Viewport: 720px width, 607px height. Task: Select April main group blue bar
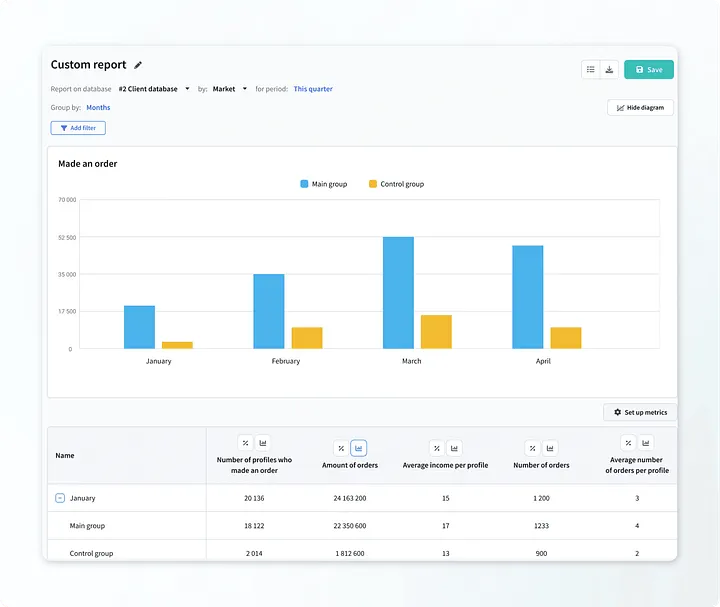click(528, 297)
